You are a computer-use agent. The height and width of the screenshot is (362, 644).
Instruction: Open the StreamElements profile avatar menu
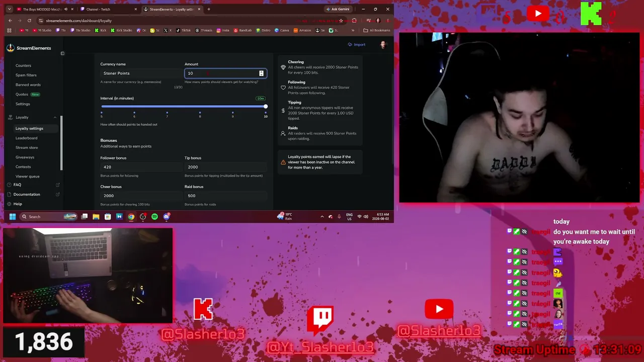tap(383, 45)
